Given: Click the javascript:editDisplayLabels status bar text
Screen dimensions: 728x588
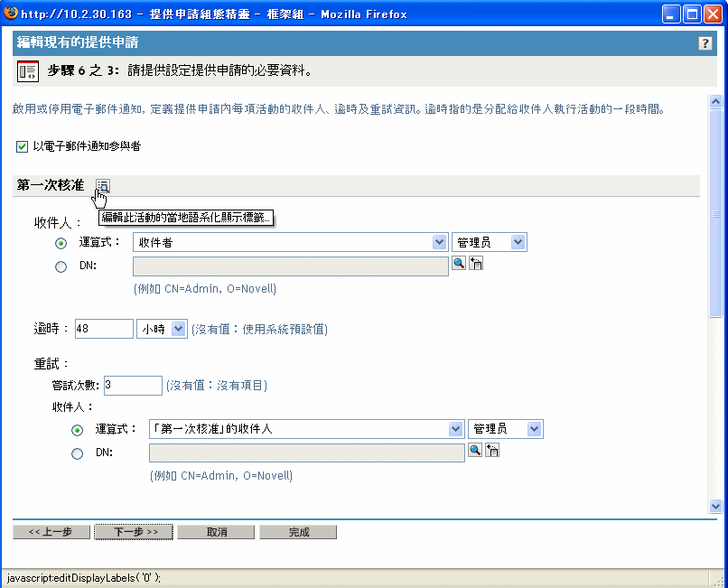Looking at the screenshot, I should coord(84,578).
